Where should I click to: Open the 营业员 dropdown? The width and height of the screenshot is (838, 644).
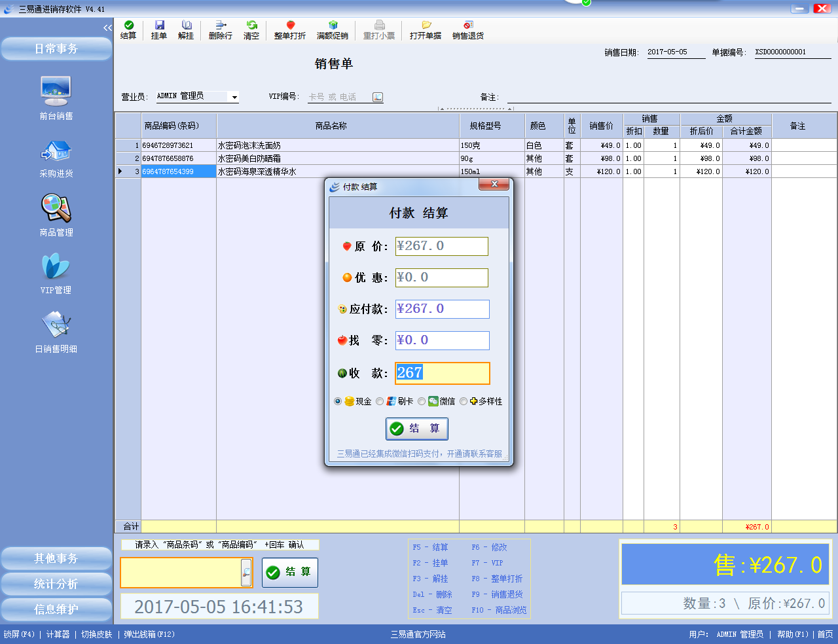(x=234, y=97)
